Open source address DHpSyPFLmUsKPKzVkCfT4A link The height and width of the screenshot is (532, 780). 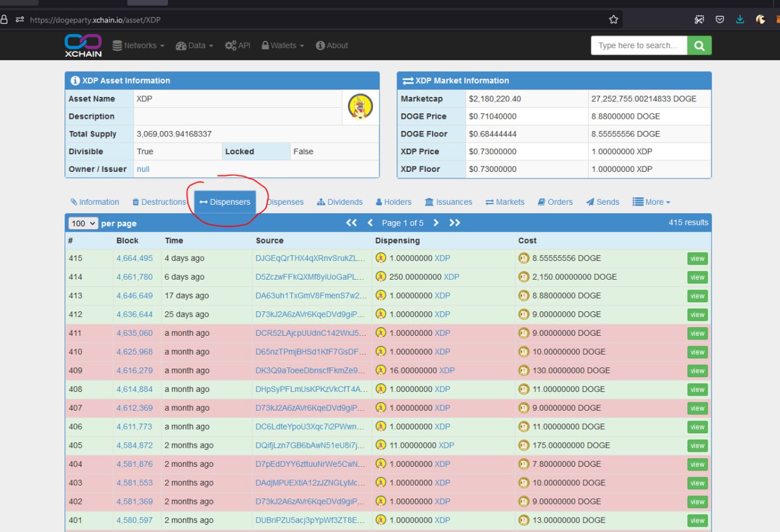(x=311, y=389)
